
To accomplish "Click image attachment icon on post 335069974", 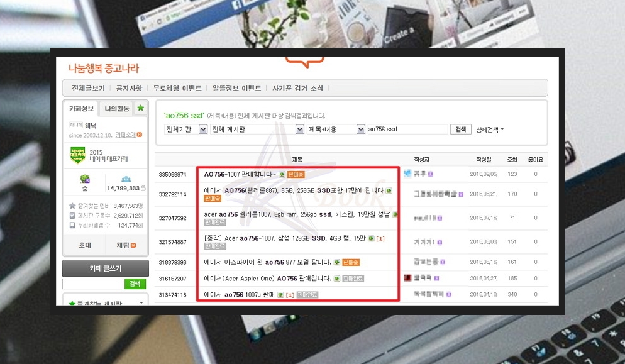I will (x=282, y=175).
